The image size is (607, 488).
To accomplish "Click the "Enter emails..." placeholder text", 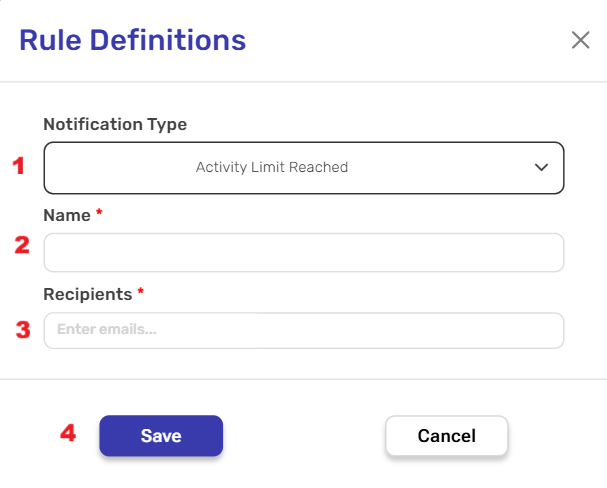I will pos(107,330).
